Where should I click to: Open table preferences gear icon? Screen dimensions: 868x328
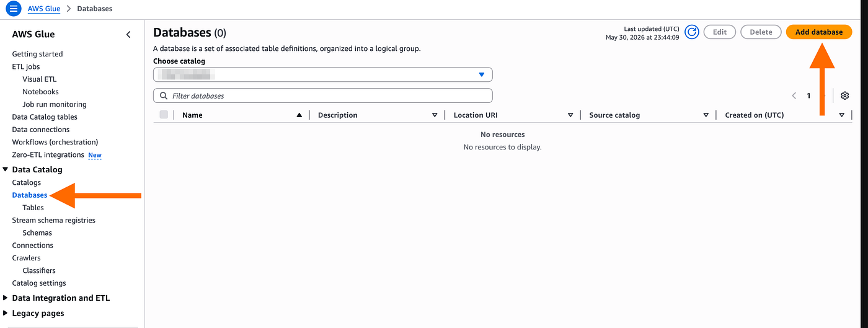coord(844,95)
